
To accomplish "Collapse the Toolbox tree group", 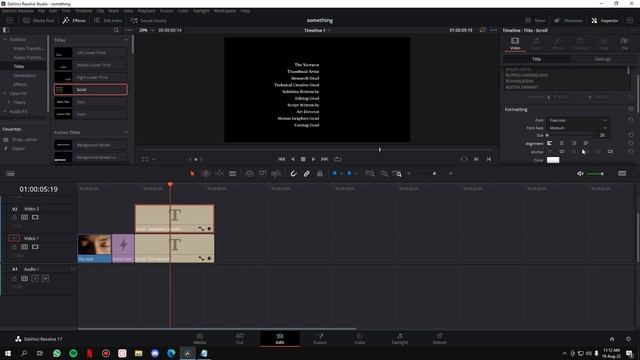I will click(5, 39).
